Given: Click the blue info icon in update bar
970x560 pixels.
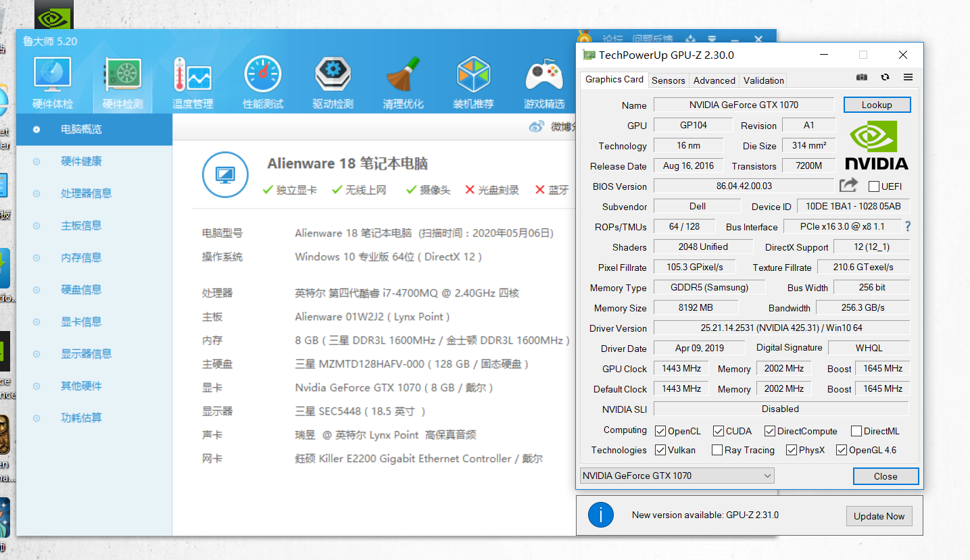Looking at the screenshot, I should 600,515.
